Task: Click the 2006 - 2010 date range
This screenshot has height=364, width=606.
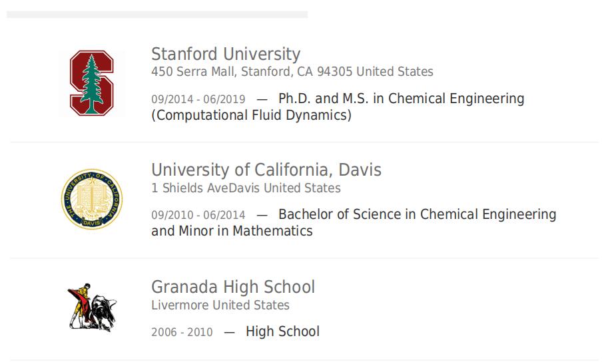Action: coord(182,332)
